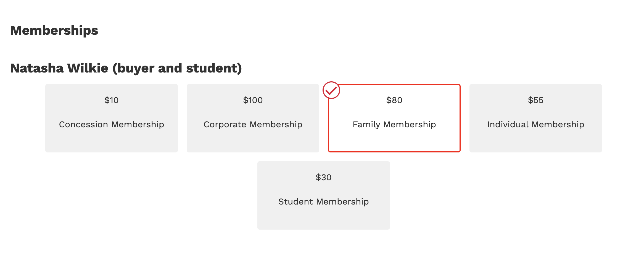Click the "Concession Membership" label text

pyautogui.click(x=111, y=124)
